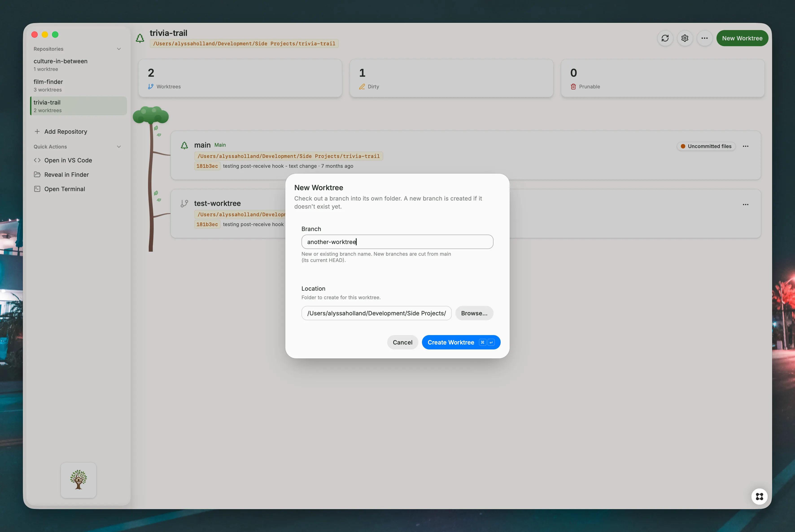
Task: Open settings with the gear icon
Action: (x=685, y=38)
